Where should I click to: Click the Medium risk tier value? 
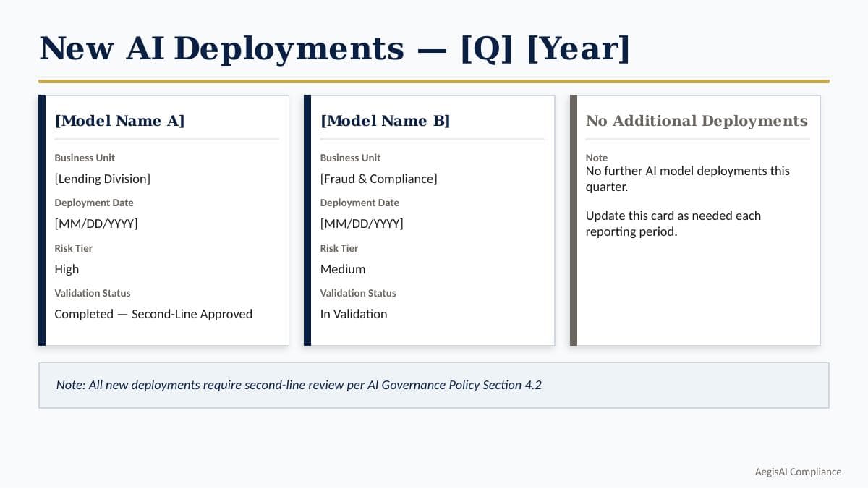343,269
